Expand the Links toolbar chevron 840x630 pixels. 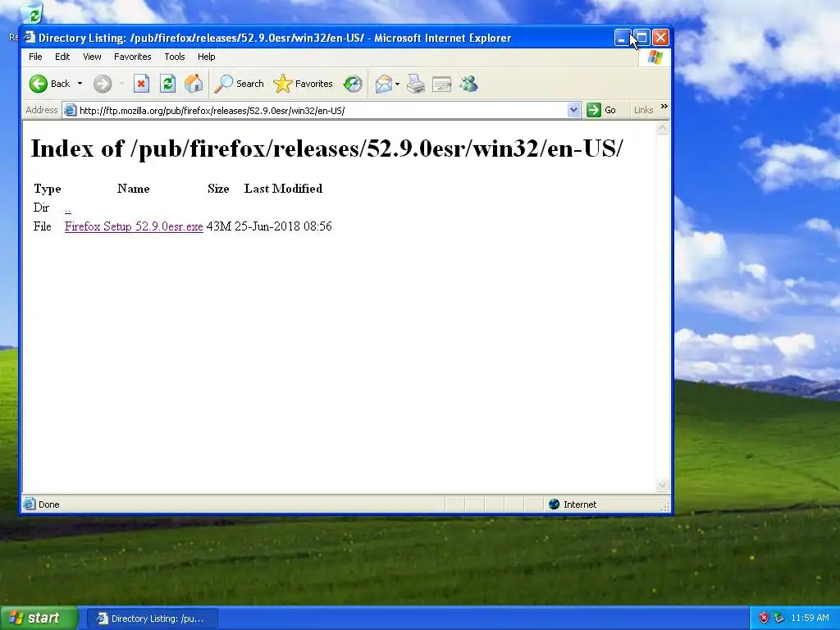[x=664, y=107]
